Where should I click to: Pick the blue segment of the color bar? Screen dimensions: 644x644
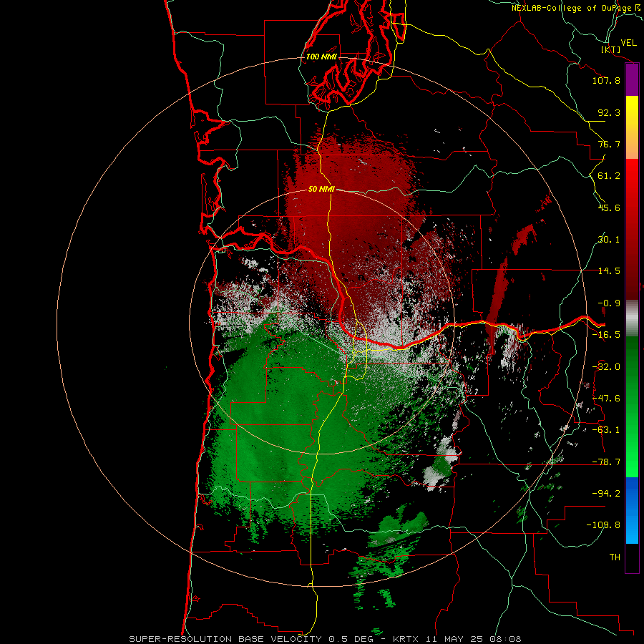point(632,510)
